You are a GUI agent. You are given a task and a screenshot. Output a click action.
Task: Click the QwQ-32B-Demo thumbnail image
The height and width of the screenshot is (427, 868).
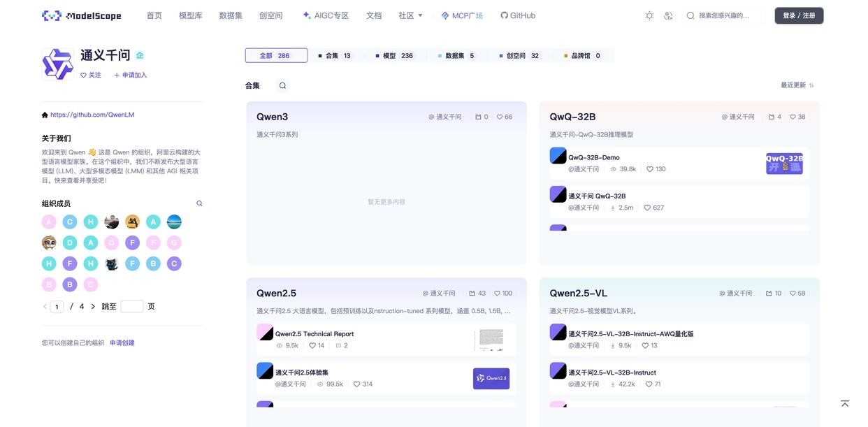784,164
